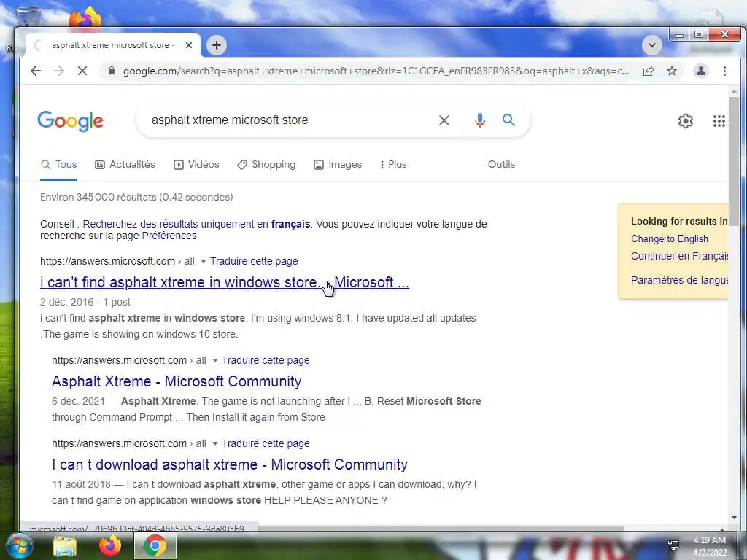747x560 pixels.
Task: Choose Continuer en Français
Action: (679, 256)
